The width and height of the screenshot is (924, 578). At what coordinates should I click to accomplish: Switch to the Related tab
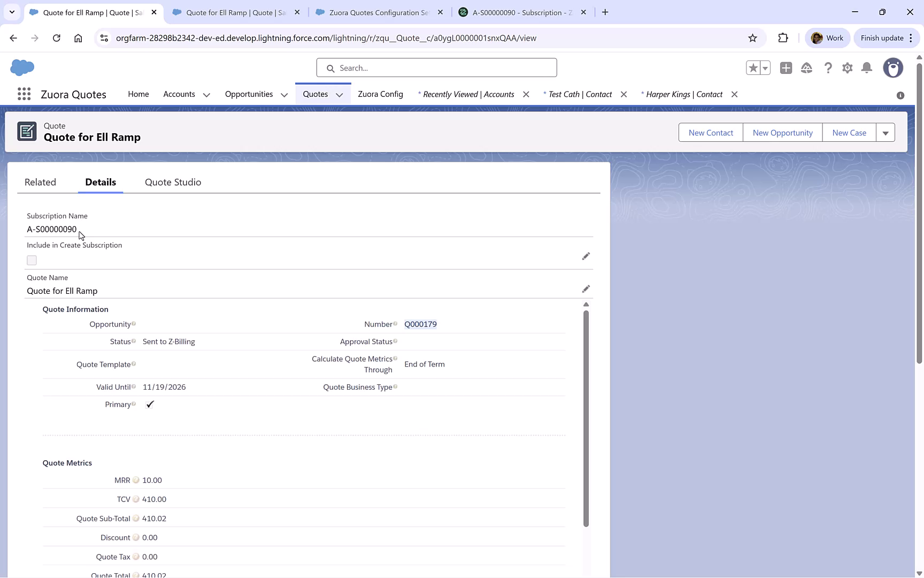tap(40, 182)
